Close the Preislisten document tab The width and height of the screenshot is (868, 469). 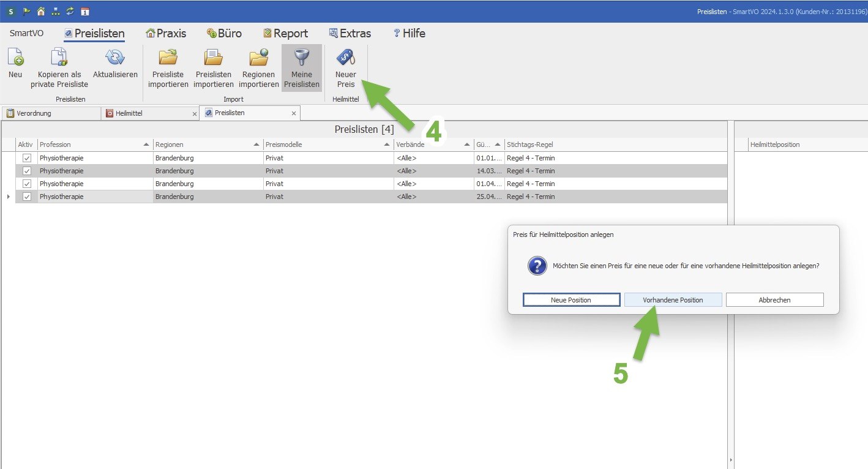[293, 113]
